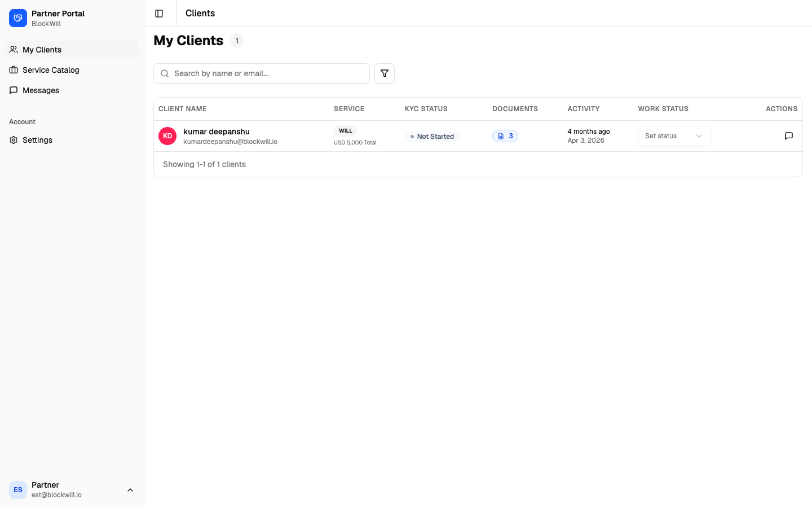This screenshot has width=812, height=508.
Task: Open the 3 documents badge
Action: (x=505, y=136)
